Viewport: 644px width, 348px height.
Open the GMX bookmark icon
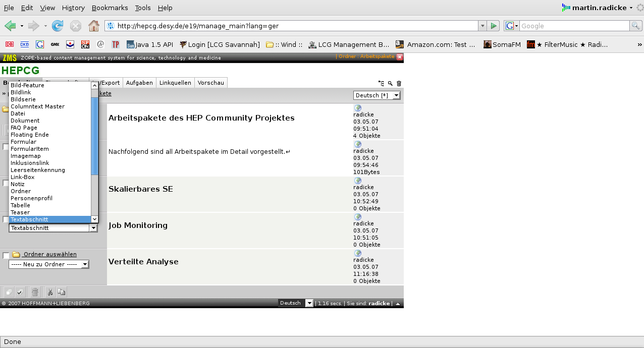(55, 44)
